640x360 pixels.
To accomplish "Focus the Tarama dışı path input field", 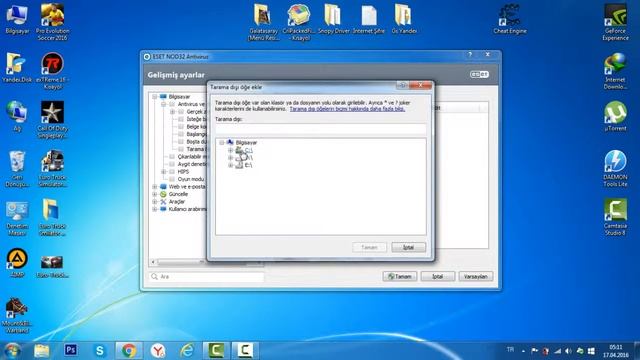I will (320, 129).
